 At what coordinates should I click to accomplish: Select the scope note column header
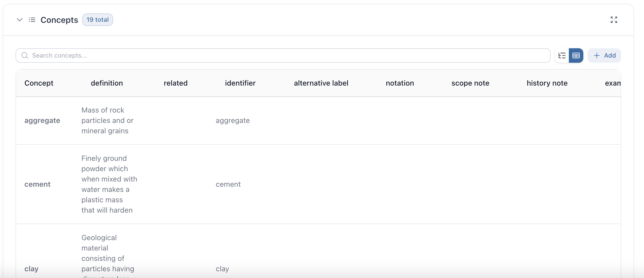point(470,83)
